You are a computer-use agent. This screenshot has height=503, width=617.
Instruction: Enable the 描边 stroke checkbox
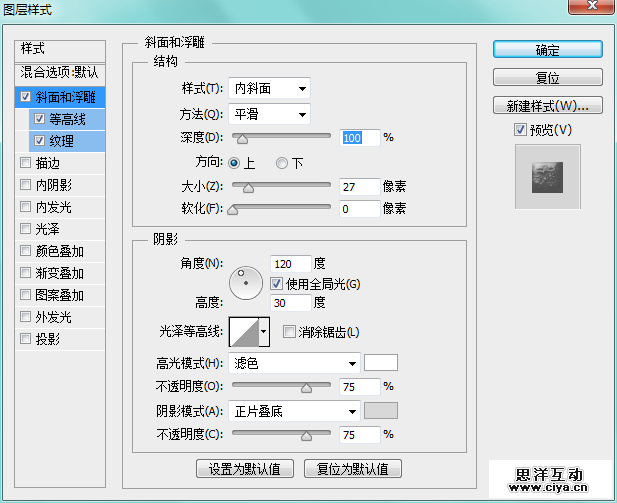[x=25, y=164]
